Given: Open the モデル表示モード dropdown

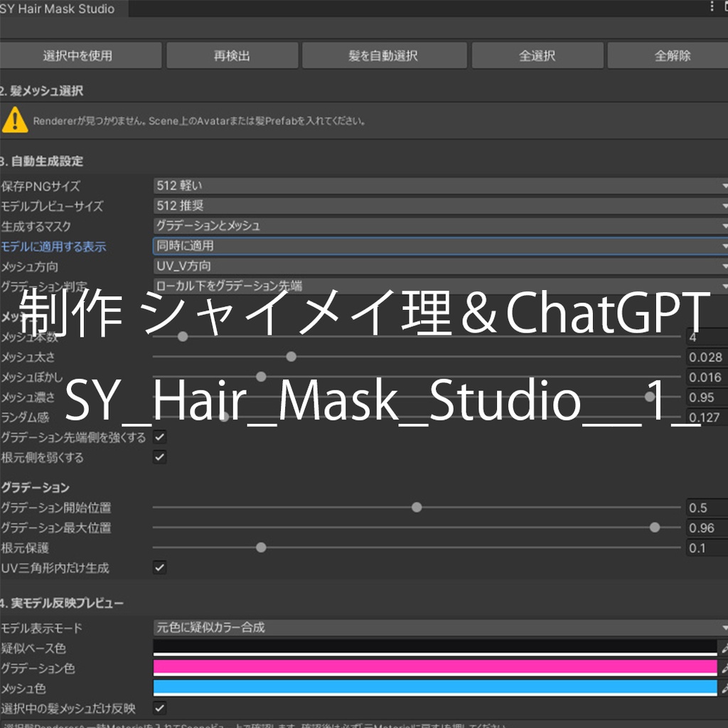Looking at the screenshot, I should [440, 628].
